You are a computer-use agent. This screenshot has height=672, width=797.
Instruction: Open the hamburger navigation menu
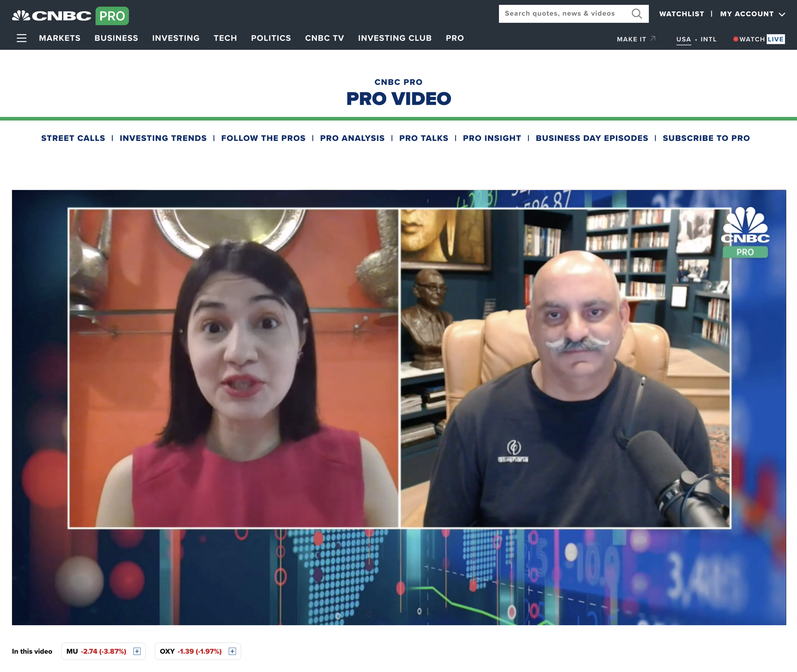click(x=21, y=38)
